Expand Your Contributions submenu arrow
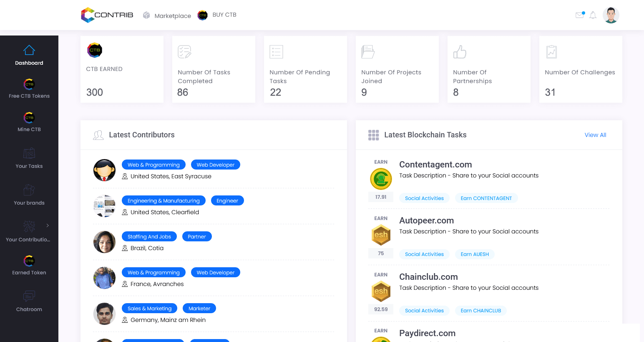The height and width of the screenshot is (342, 644). tap(48, 225)
